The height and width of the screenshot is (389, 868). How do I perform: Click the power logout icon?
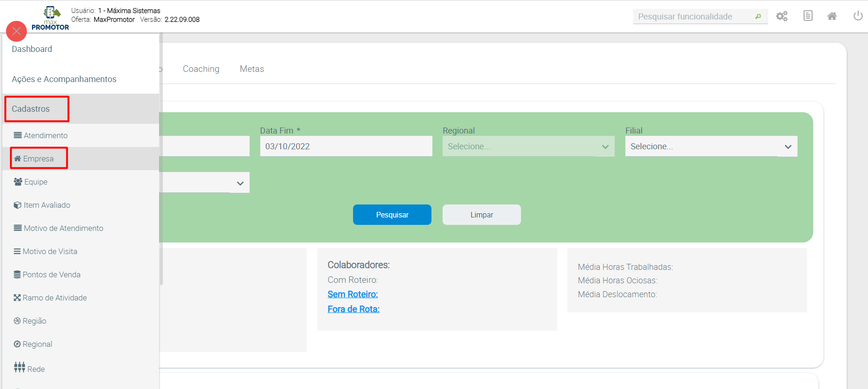click(x=858, y=16)
